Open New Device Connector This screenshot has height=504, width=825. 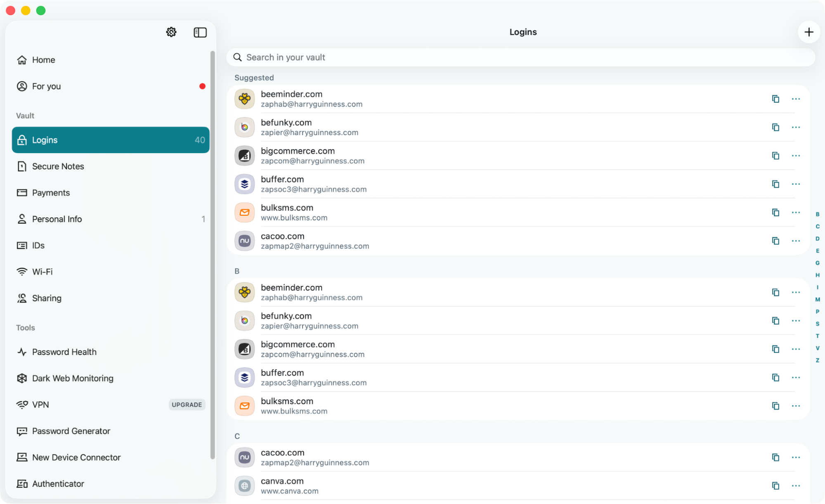coord(76,457)
